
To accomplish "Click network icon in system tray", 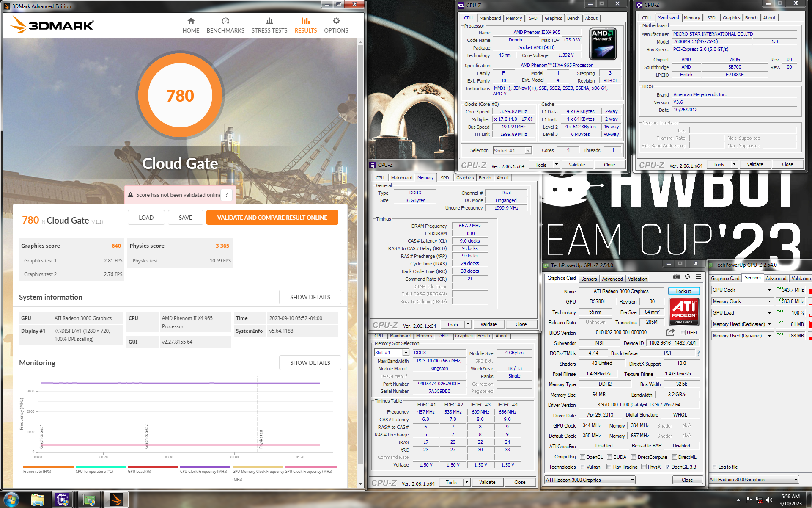I will pos(759,500).
